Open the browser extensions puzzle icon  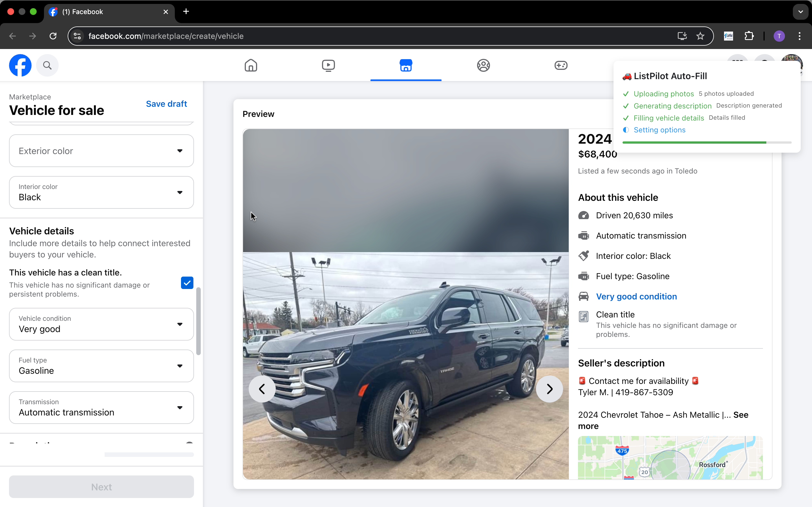click(749, 36)
